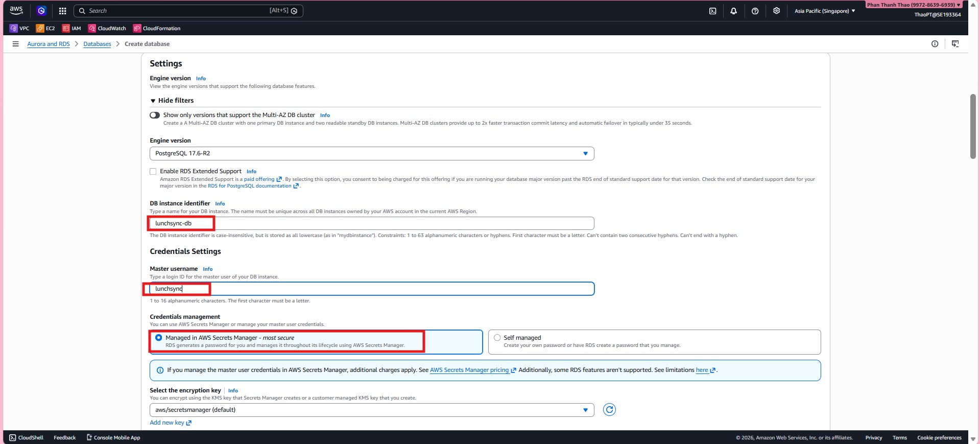Open the Engine version dropdown
The width and height of the screenshot is (980, 444).
point(371,153)
